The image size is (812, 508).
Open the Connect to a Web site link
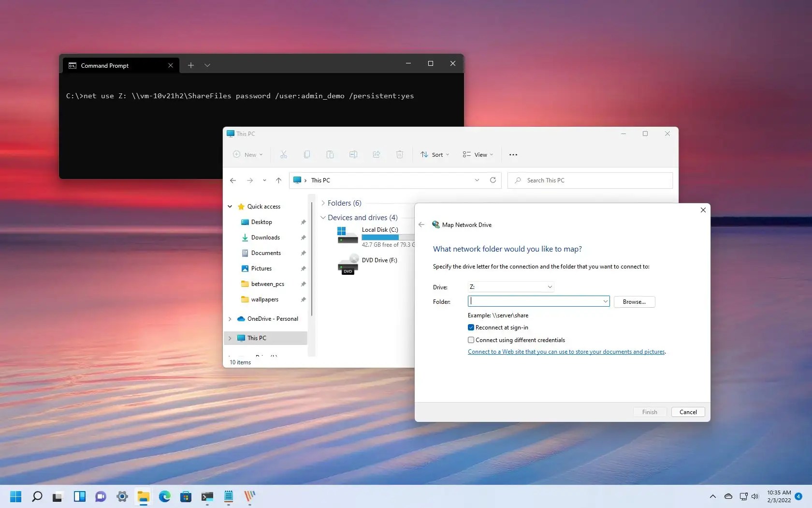566,352
